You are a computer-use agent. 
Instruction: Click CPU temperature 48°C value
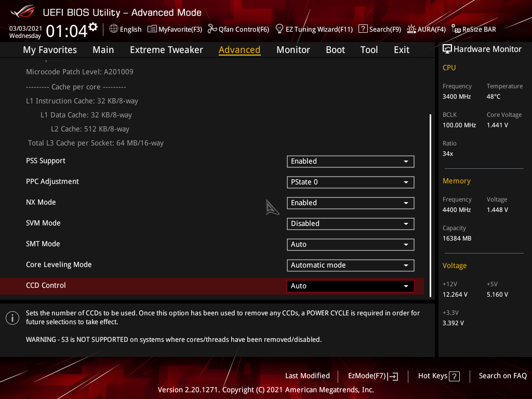[494, 97]
